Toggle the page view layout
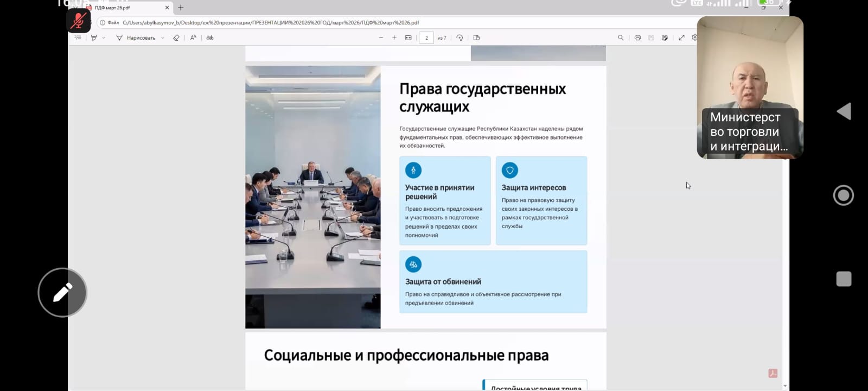Image resolution: width=868 pixels, height=391 pixels. pyautogui.click(x=476, y=37)
